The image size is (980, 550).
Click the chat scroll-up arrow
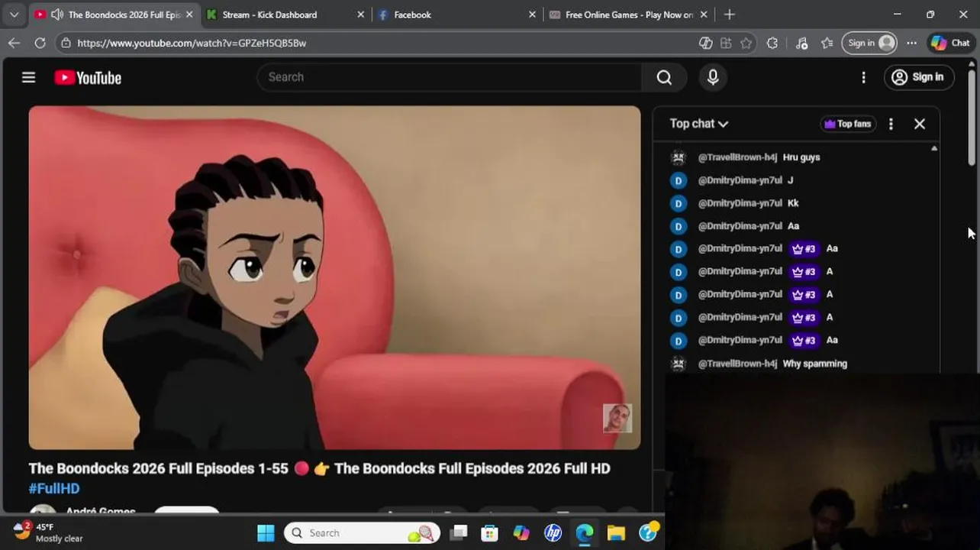934,148
